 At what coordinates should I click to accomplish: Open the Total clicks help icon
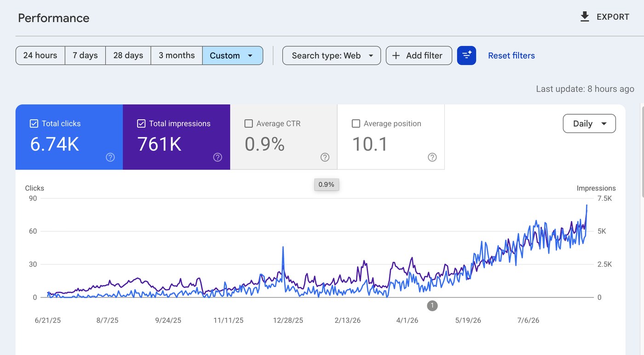pyautogui.click(x=110, y=157)
